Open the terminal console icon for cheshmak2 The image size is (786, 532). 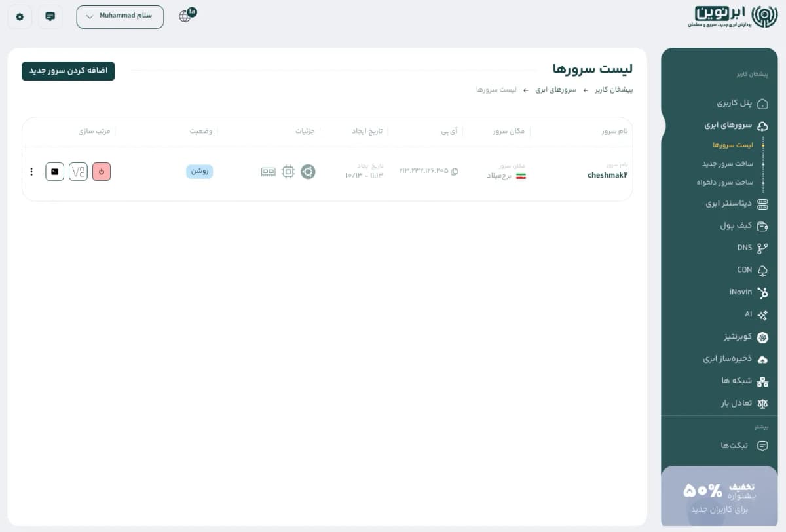pos(54,172)
